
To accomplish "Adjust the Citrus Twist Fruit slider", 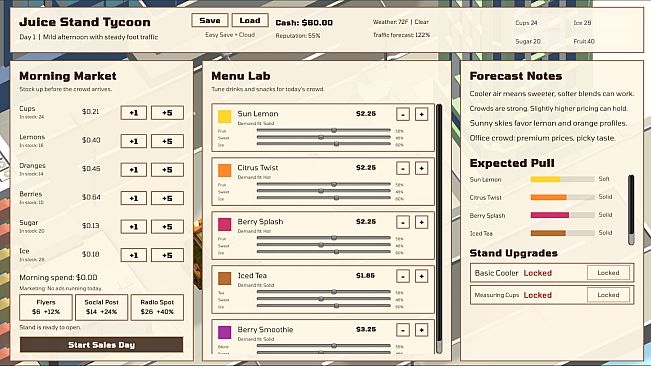I will 324,184.
